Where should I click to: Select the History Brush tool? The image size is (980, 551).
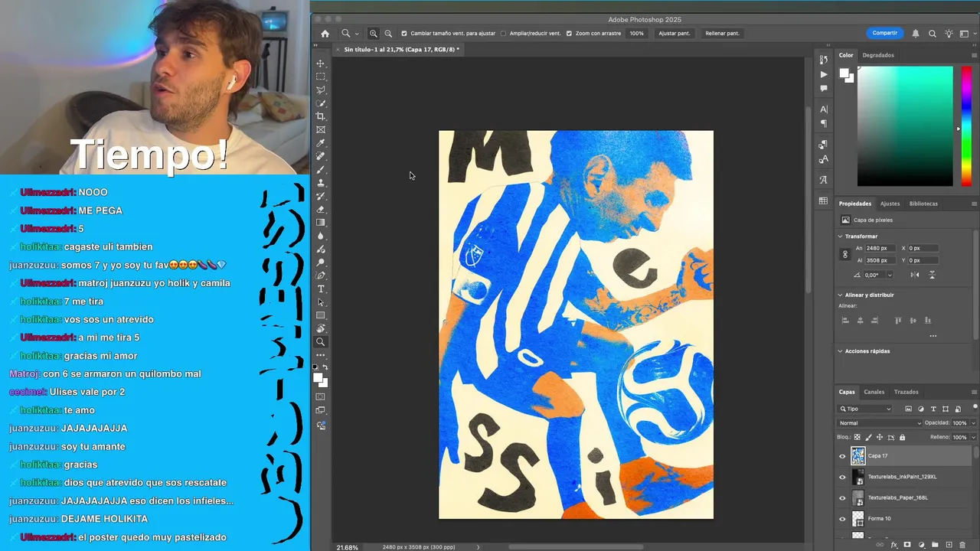(321, 196)
